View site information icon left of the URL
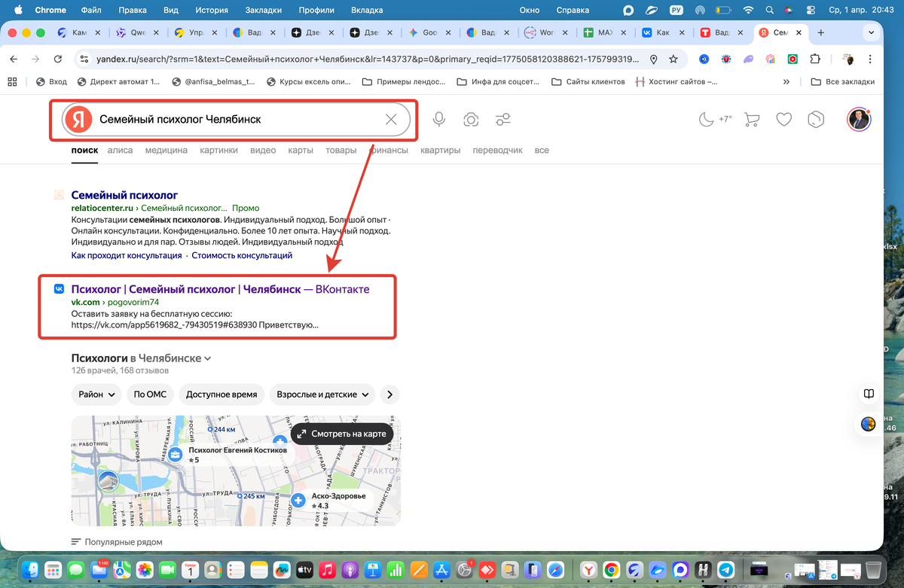This screenshot has width=904, height=588. click(x=84, y=59)
